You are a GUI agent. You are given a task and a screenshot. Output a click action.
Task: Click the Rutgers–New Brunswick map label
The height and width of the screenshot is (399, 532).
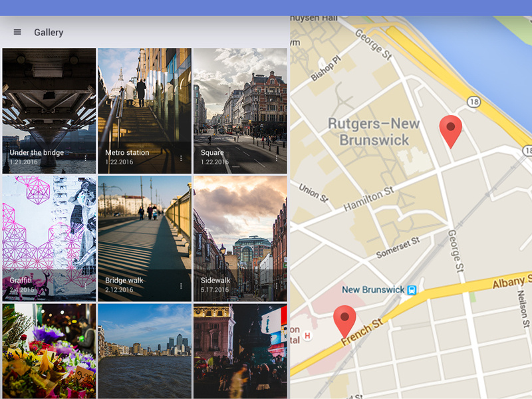(x=373, y=130)
